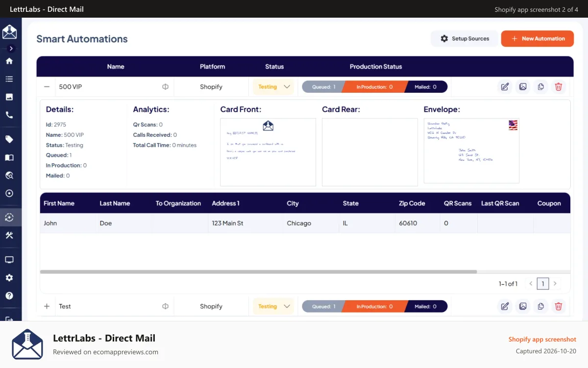The width and height of the screenshot is (588, 368).
Task: Click the icon beside 500 VIP name
Action: coord(166,87)
